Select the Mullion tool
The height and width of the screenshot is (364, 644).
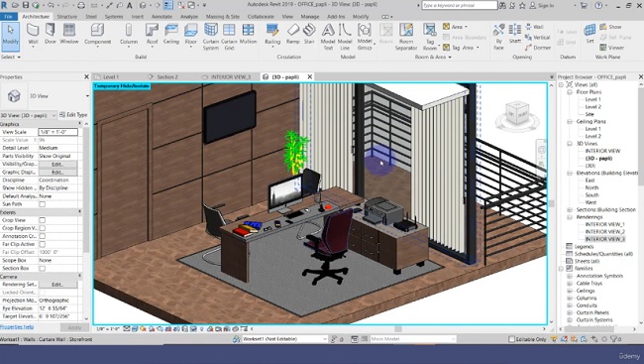coord(248,34)
